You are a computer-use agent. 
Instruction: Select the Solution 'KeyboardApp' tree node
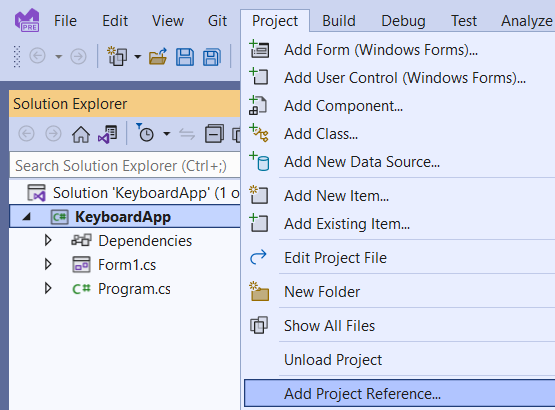point(133,193)
